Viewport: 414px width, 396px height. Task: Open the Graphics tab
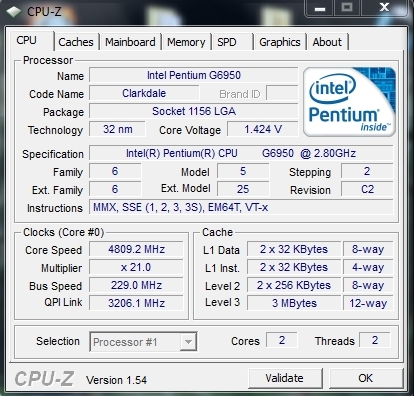(x=280, y=42)
